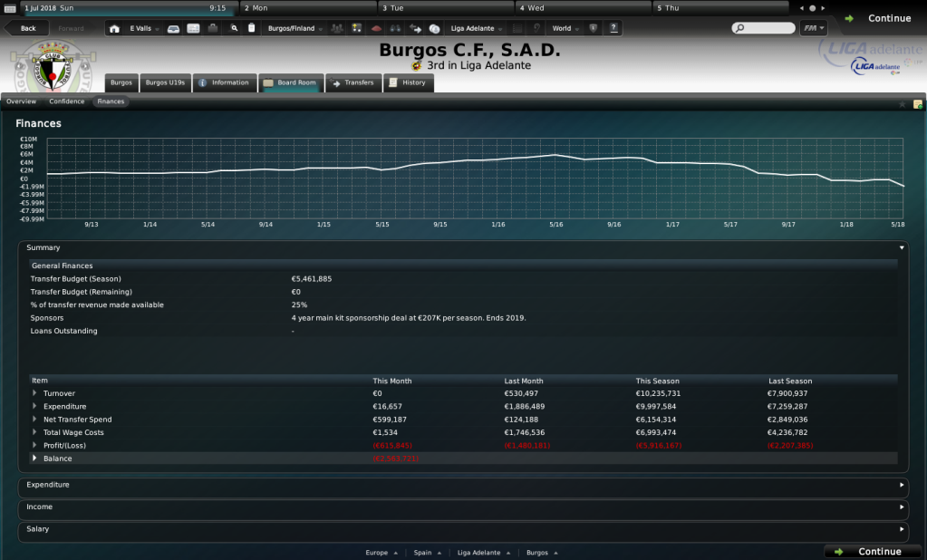Image resolution: width=927 pixels, height=560 pixels.
Task: Open the shield icon after World
Action: coord(593,28)
